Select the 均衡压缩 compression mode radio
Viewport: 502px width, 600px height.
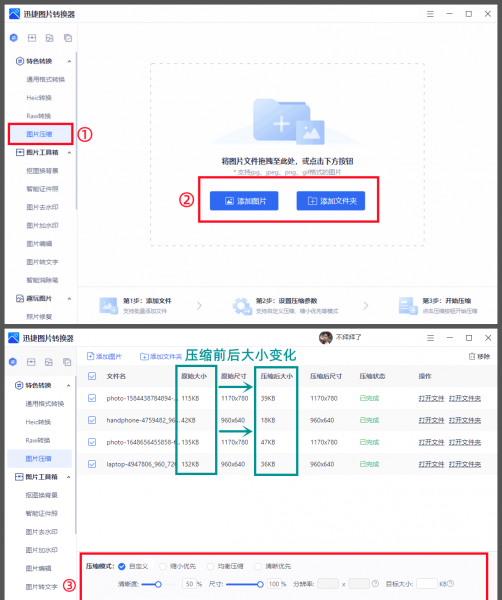210,566
